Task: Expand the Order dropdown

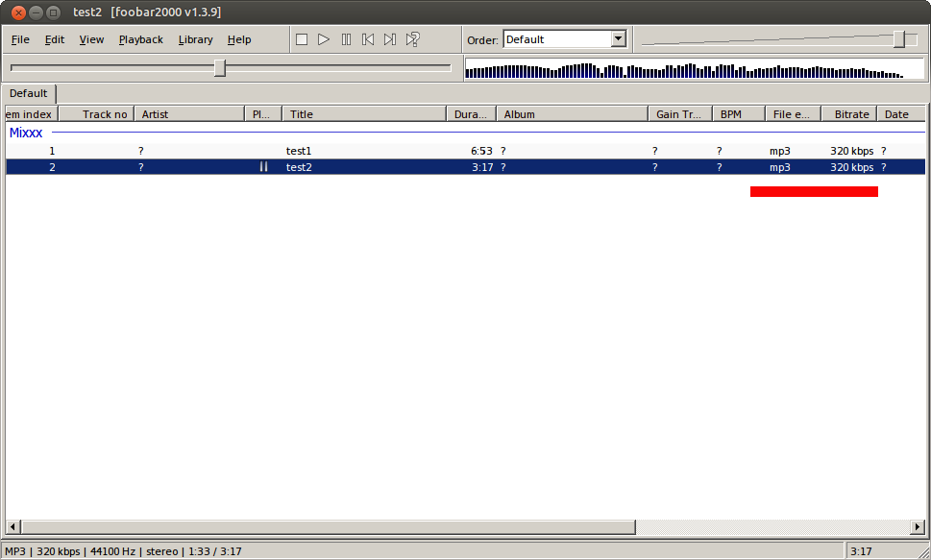Action: 618,39
